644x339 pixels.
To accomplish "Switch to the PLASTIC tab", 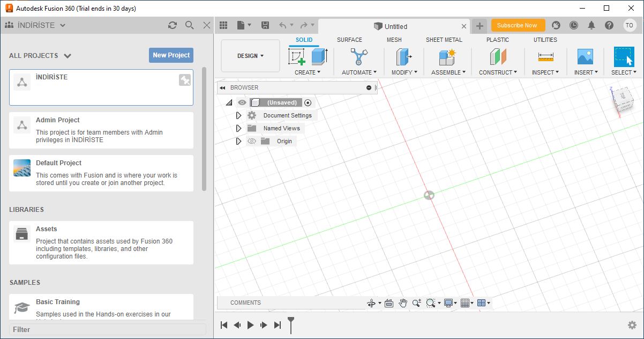I will [498, 40].
